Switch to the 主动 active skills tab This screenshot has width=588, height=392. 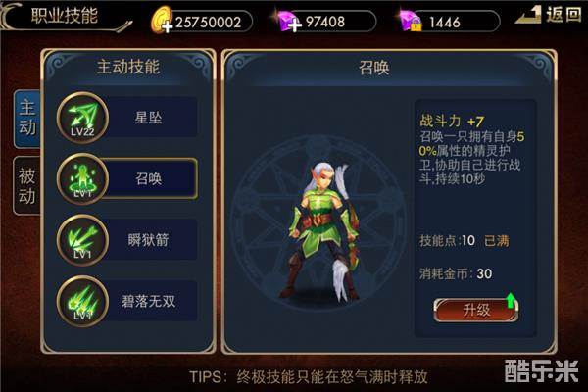point(27,119)
